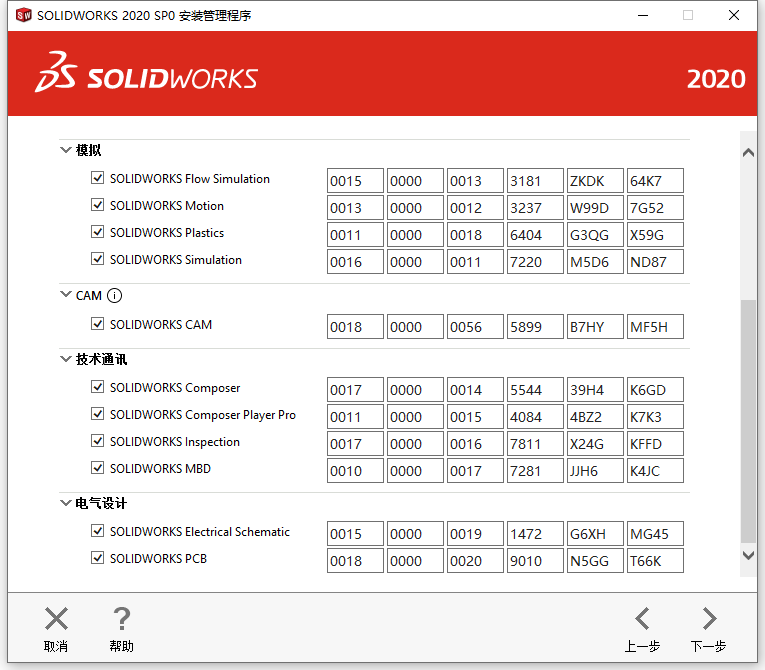Click Plastics serial field X59G
The image size is (765, 670).
click(x=655, y=235)
